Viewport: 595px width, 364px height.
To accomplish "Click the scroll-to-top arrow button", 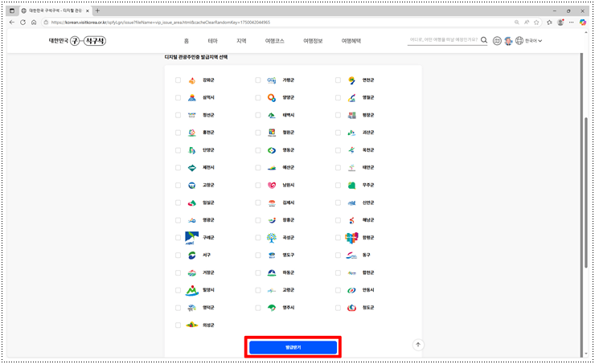I will pyautogui.click(x=418, y=345).
